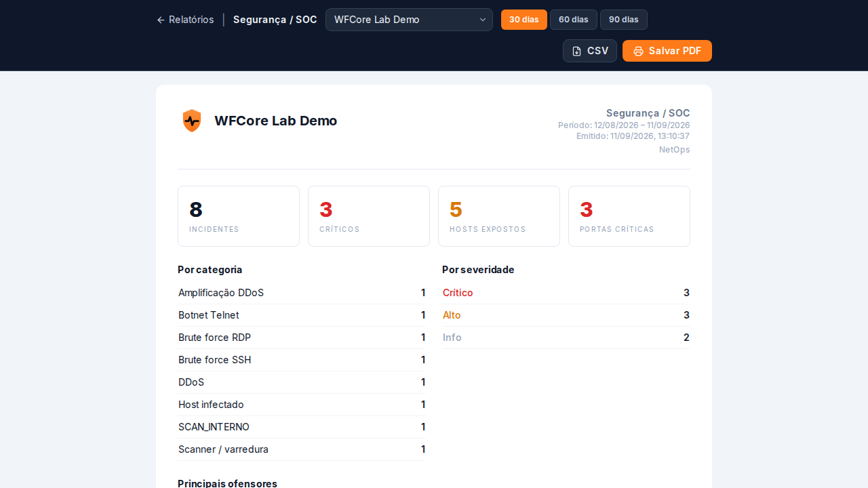Select the Botnet Telnet category row
The image size is (868, 488).
click(x=302, y=315)
